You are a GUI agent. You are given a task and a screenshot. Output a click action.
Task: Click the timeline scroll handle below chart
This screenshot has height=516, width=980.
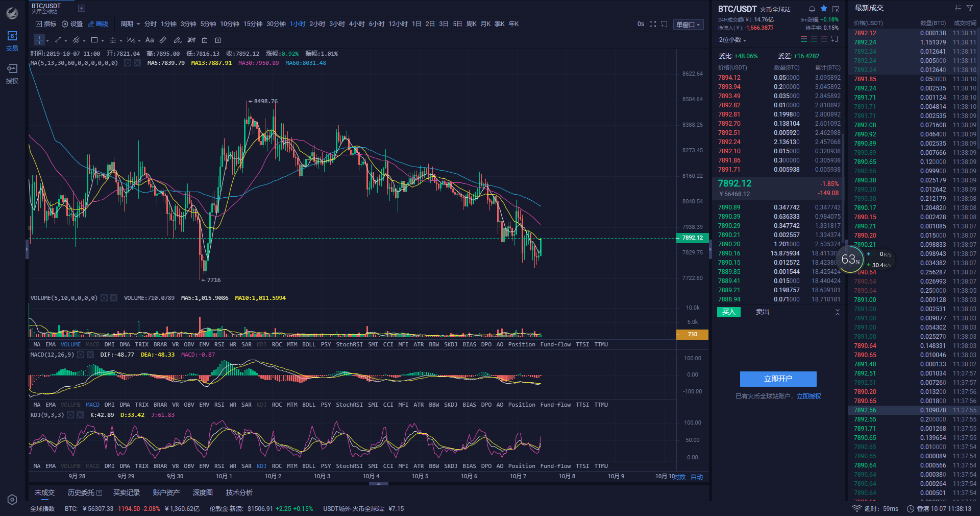coord(378,483)
